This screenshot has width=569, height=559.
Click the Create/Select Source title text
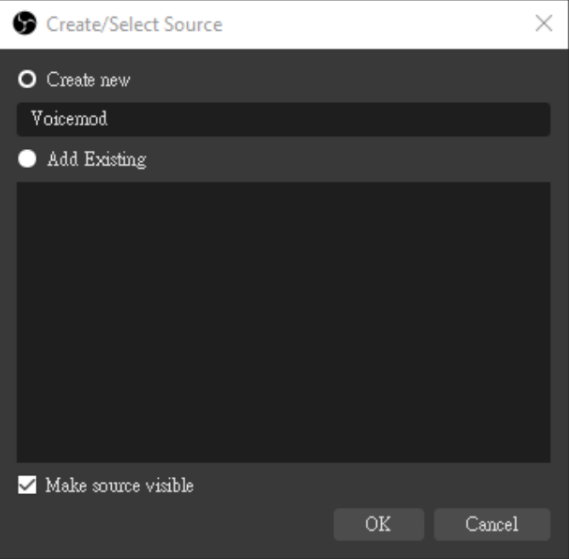coord(134,24)
